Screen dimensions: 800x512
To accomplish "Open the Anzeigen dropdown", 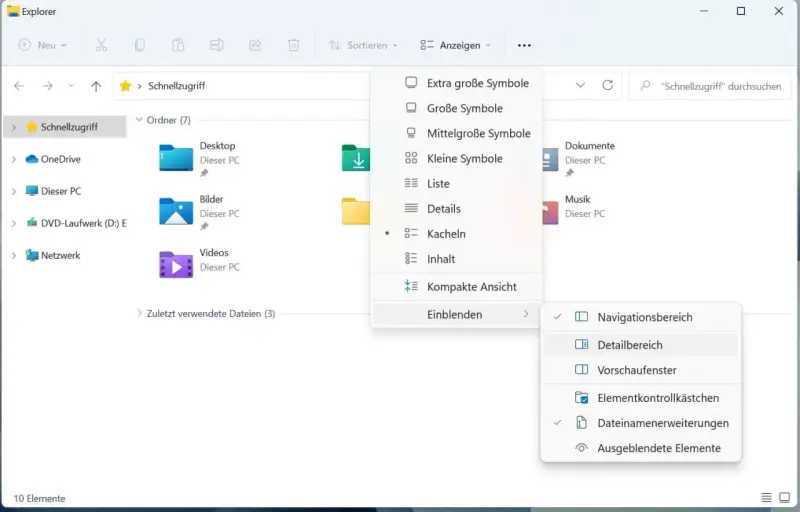I will coord(456,45).
